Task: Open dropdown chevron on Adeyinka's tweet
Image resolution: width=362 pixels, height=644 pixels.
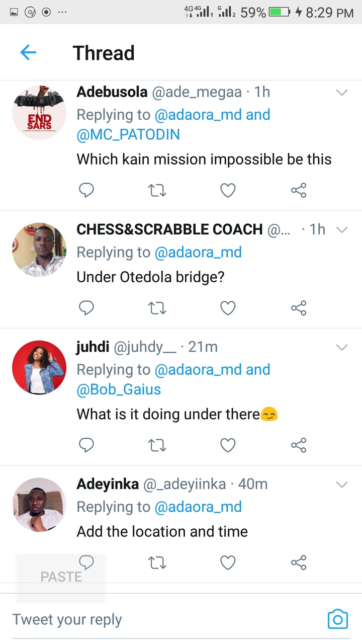Action: 342,485
